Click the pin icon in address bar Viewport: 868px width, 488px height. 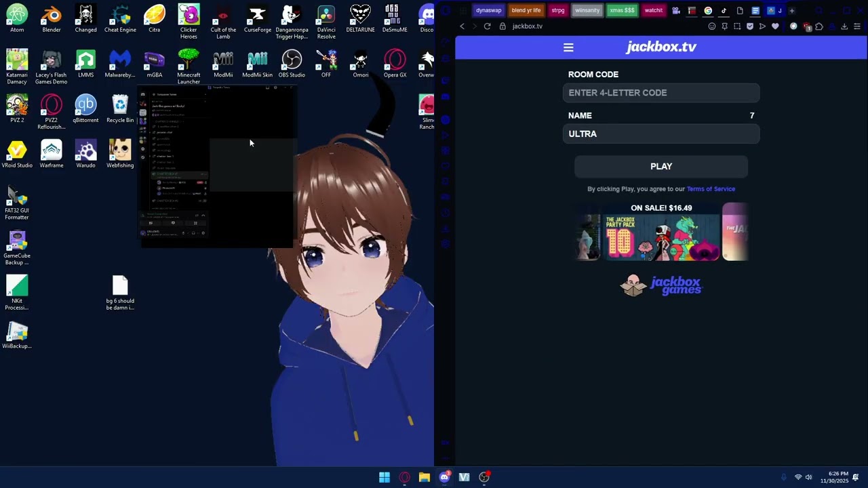[x=725, y=26]
